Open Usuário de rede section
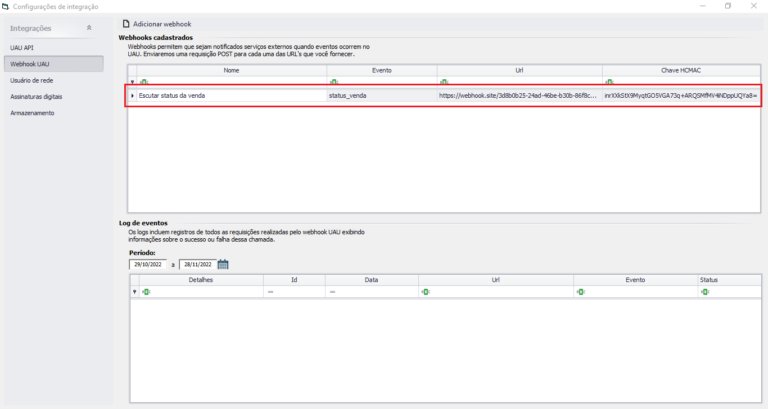 pos(32,80)
